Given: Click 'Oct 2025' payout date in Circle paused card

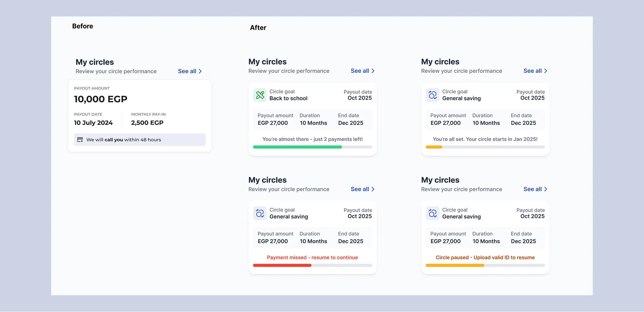Looking at the screenshot, I should coord(533,216).
